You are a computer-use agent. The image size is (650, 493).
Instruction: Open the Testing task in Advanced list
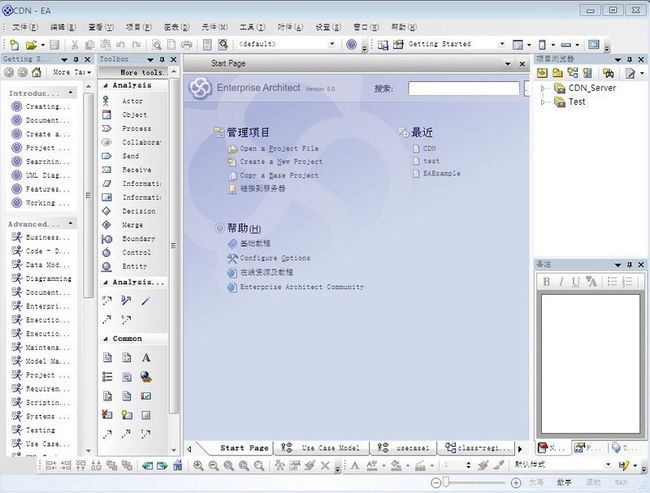coord(40,430)
